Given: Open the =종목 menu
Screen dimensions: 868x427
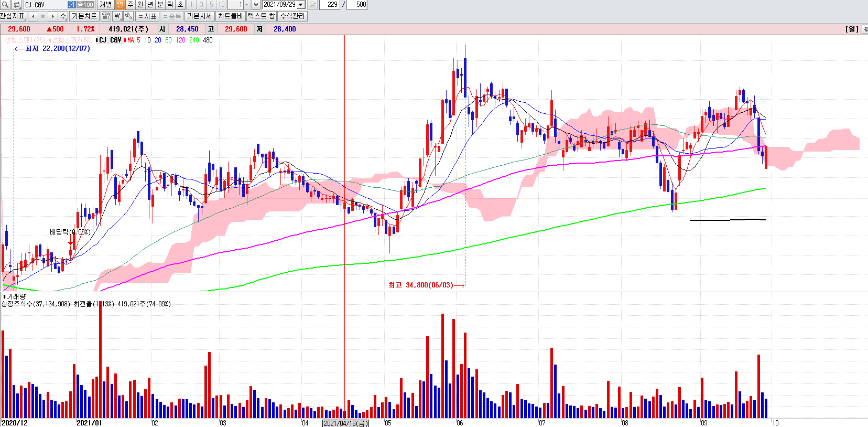Looking at the screenshot, I should 172,16.
